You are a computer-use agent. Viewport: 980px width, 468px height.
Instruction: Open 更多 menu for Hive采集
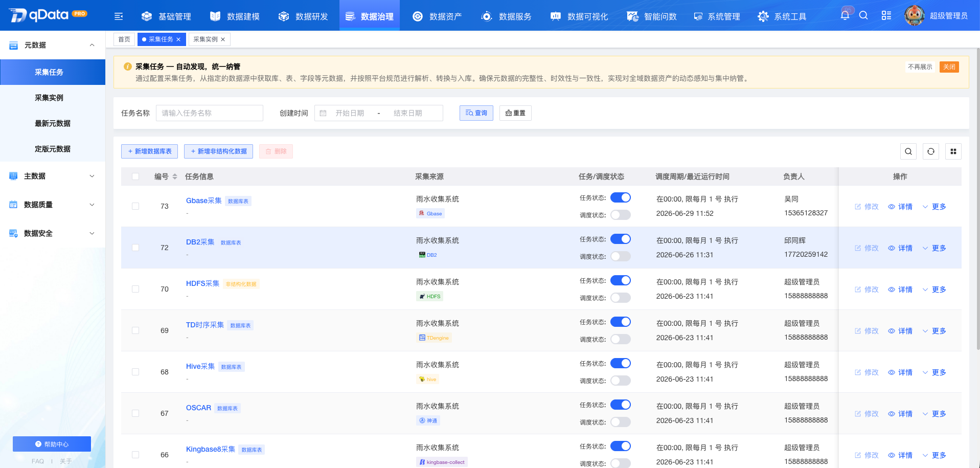pos(934,372)
